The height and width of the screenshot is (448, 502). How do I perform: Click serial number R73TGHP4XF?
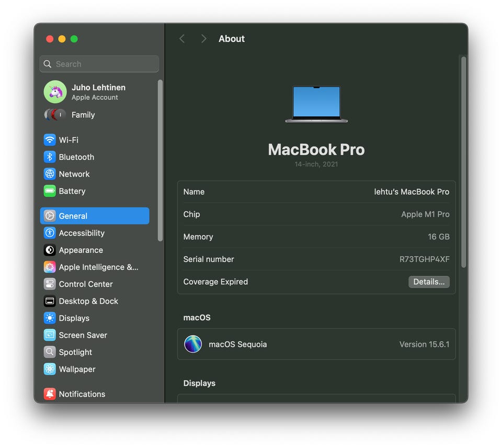tap(424, 259)
